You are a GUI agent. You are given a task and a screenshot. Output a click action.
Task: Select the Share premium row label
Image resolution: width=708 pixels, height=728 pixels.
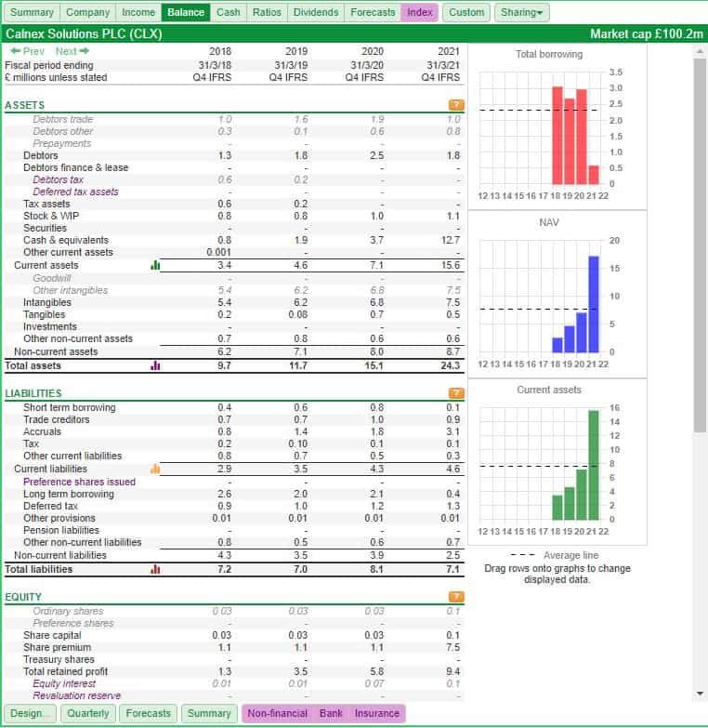click(57, 647)
